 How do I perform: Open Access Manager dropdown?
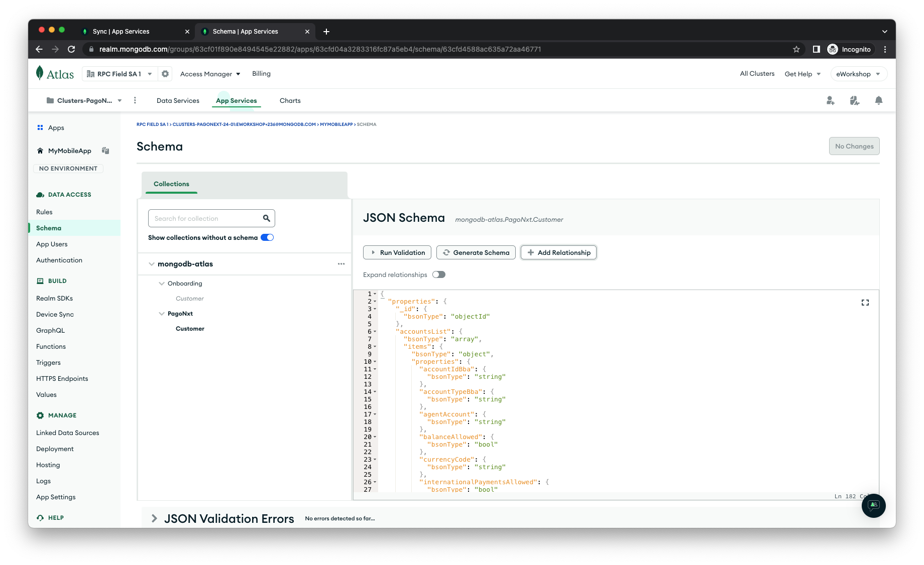210,74
